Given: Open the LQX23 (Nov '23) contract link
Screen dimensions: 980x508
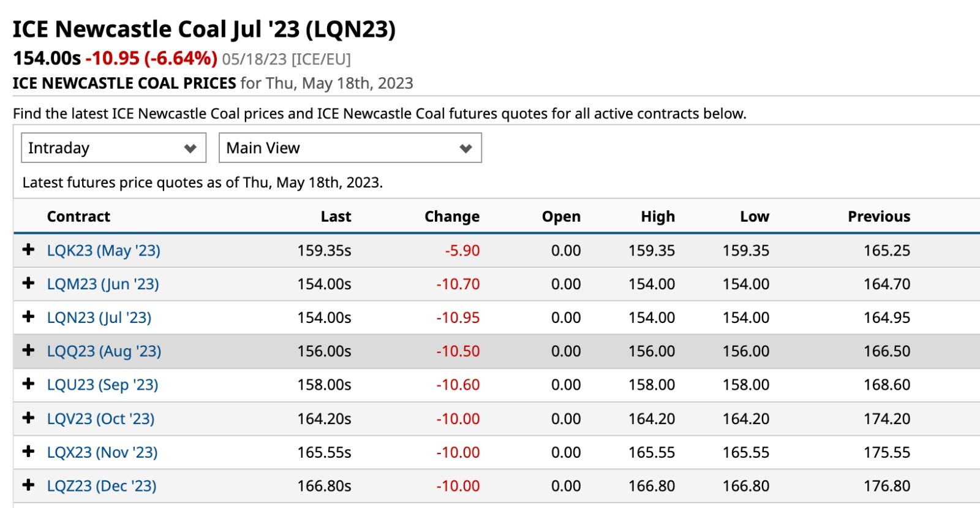Looking at the screenshot, I should point(102,453).
